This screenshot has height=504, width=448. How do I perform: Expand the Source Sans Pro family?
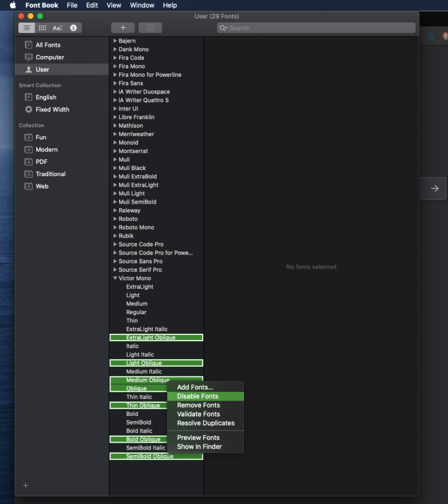tap(115, 261)
